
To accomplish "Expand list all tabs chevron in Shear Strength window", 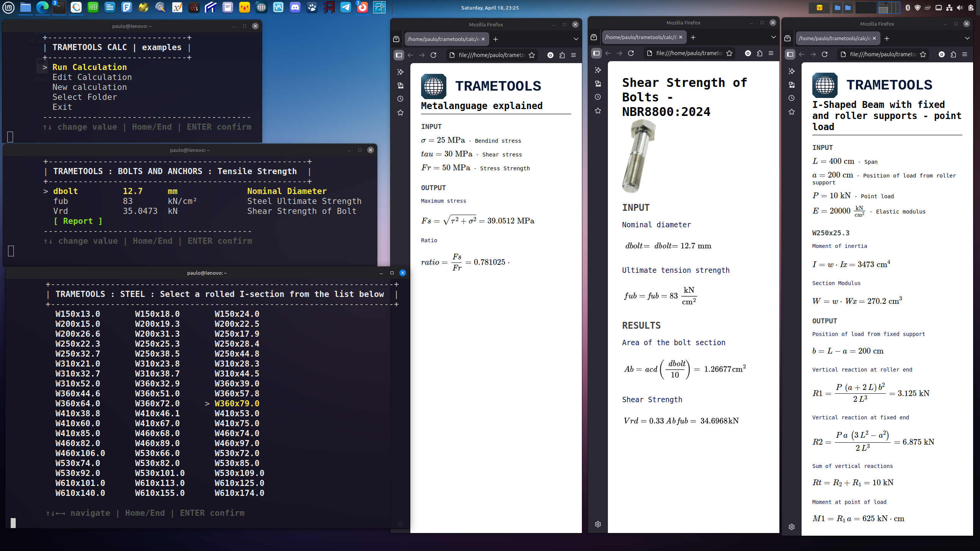I will pos(773,37).
